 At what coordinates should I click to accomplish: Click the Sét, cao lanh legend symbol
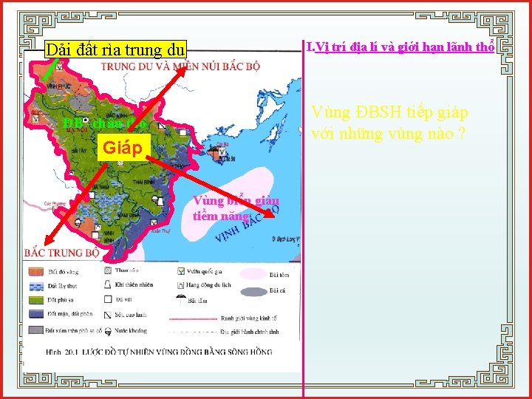coord(108,315)
